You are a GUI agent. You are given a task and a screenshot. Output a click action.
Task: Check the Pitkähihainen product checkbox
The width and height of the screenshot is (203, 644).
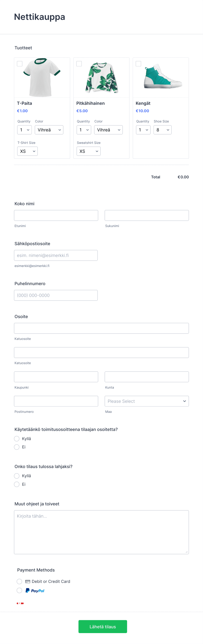79,64
